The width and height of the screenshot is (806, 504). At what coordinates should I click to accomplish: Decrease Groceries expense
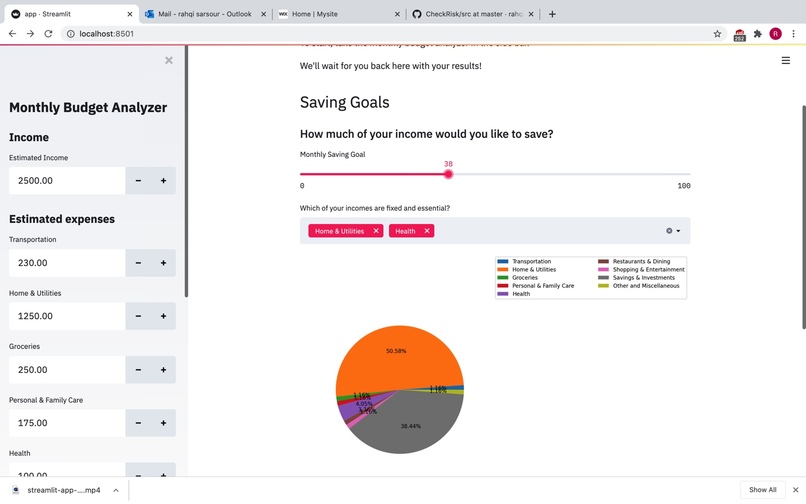coord(138,370)
